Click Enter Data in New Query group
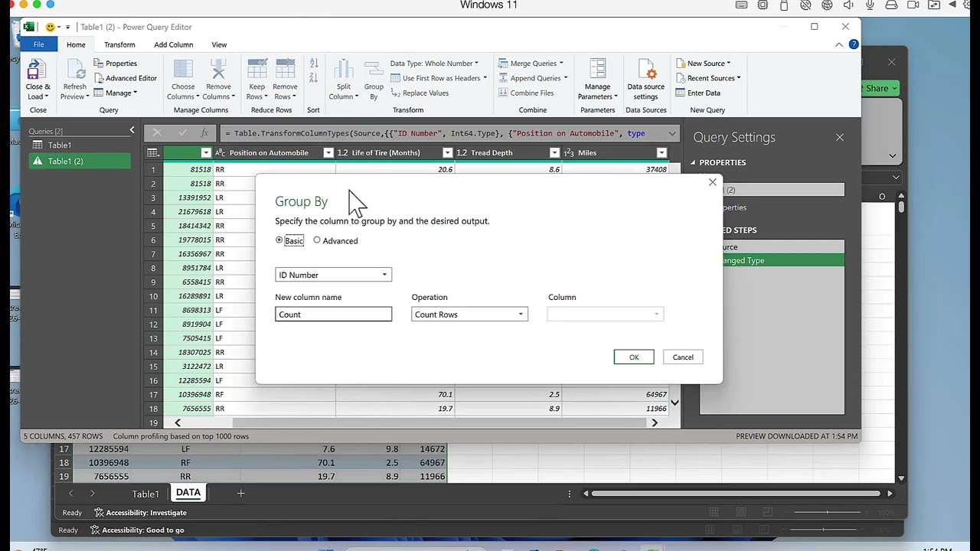The height and width of the screenshot is (551, 980). tap(697, 93)
